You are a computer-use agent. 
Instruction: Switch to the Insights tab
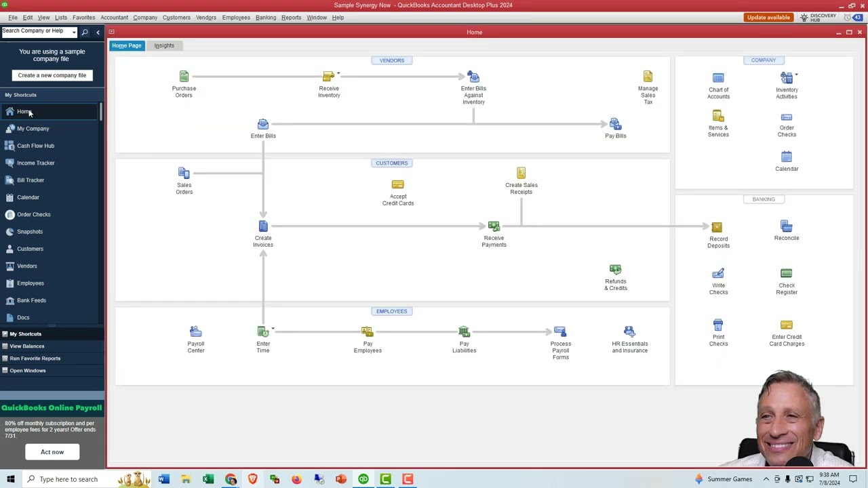click(x=164, y=45)
